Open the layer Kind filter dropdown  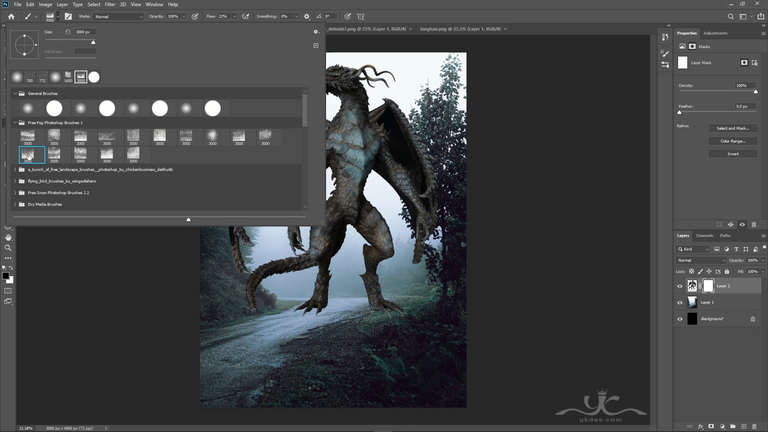[694, 249]
